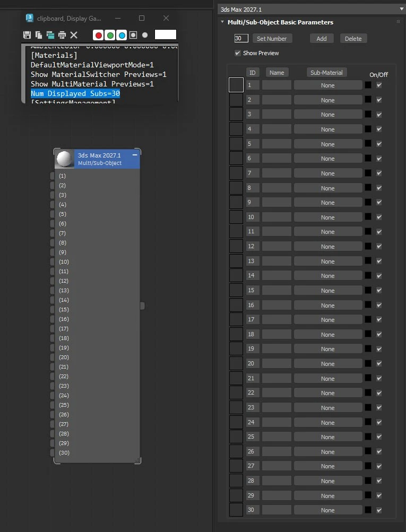This screenshot has width=406, height=532.
Task: Toggle On/Off checkbox for sub-material 27
Action: (x=379, y=466)
